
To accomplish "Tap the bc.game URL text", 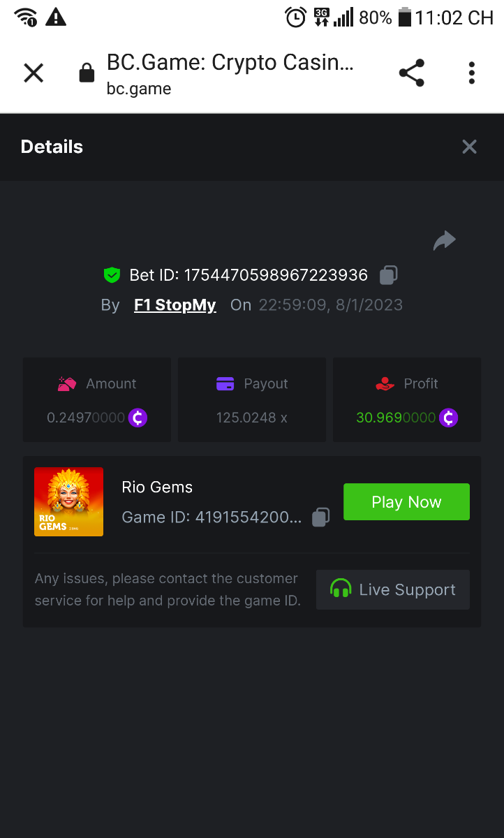I will [139, 89].
